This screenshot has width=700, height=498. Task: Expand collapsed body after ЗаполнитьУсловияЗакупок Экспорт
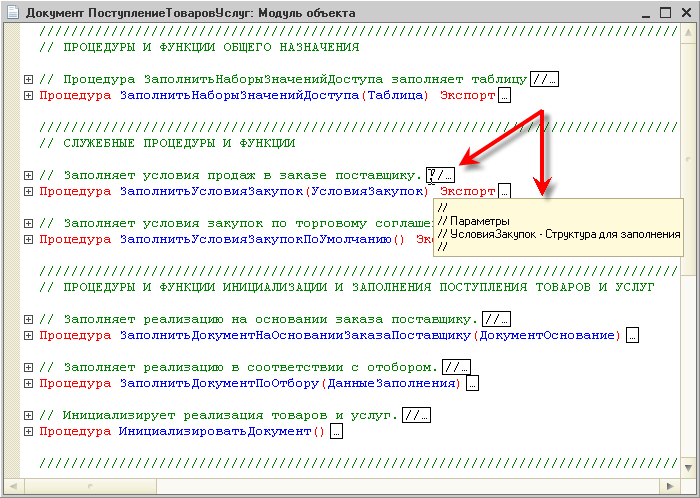504,191
